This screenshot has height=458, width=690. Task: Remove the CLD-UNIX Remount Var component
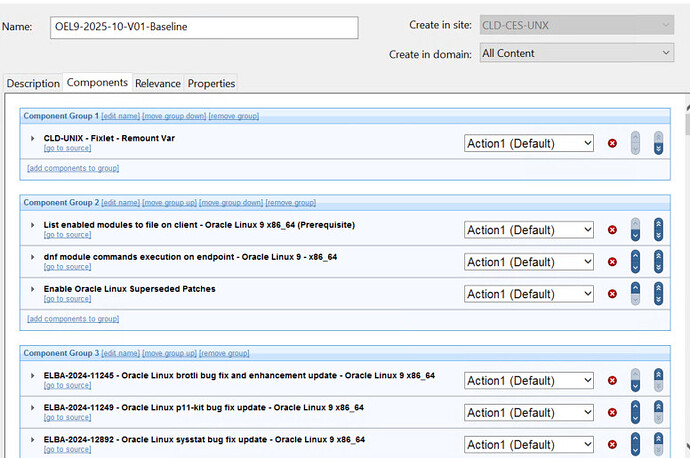coord(612,144)
